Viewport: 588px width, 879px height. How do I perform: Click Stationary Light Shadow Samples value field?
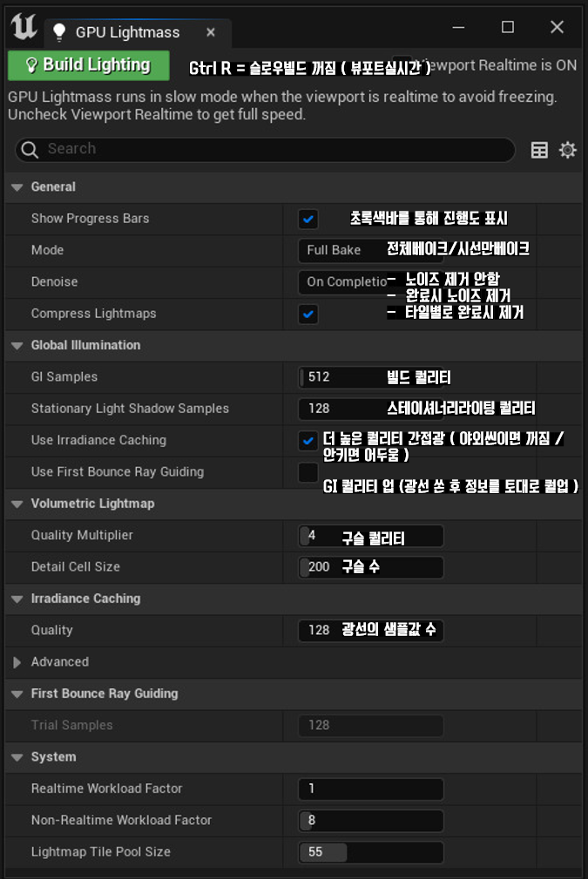[x=370, y=409]
